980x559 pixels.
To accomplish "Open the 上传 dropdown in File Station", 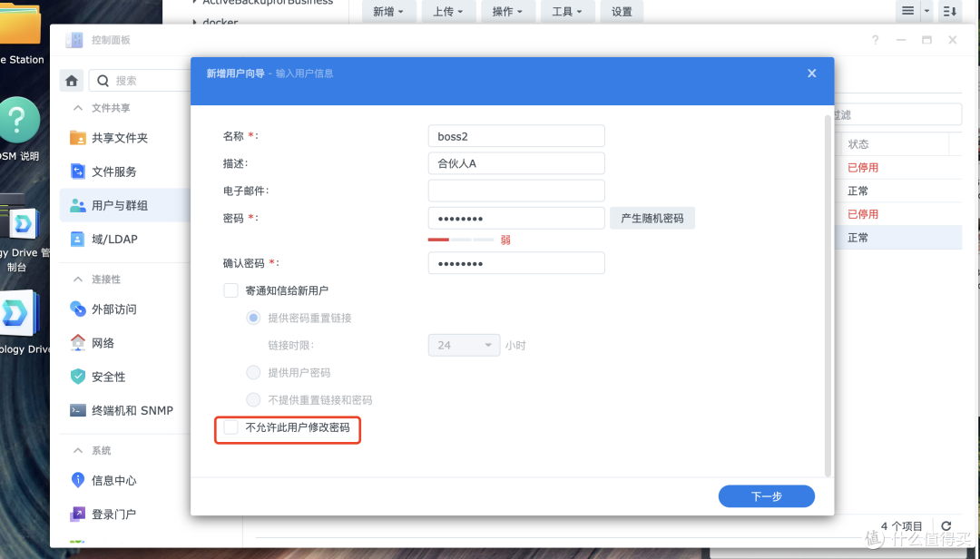I will tap(447, 11).
